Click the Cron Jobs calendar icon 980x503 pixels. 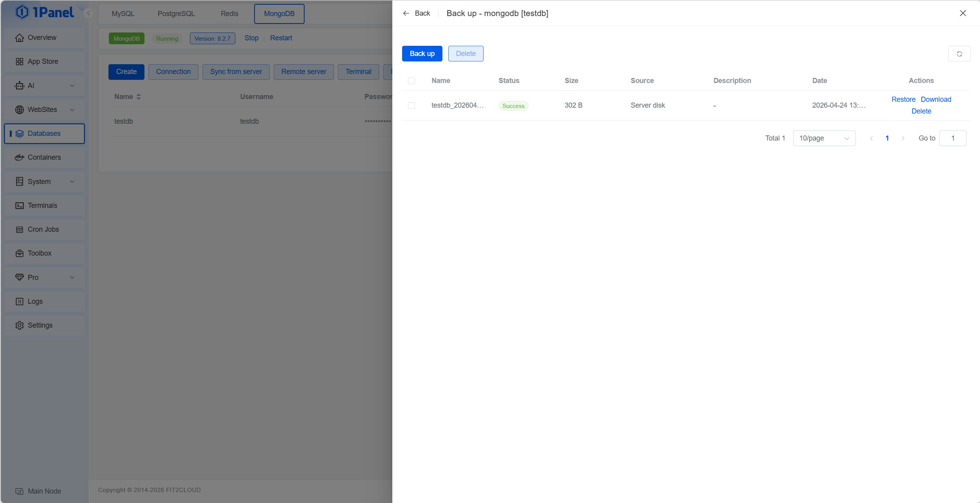point(20,229)
